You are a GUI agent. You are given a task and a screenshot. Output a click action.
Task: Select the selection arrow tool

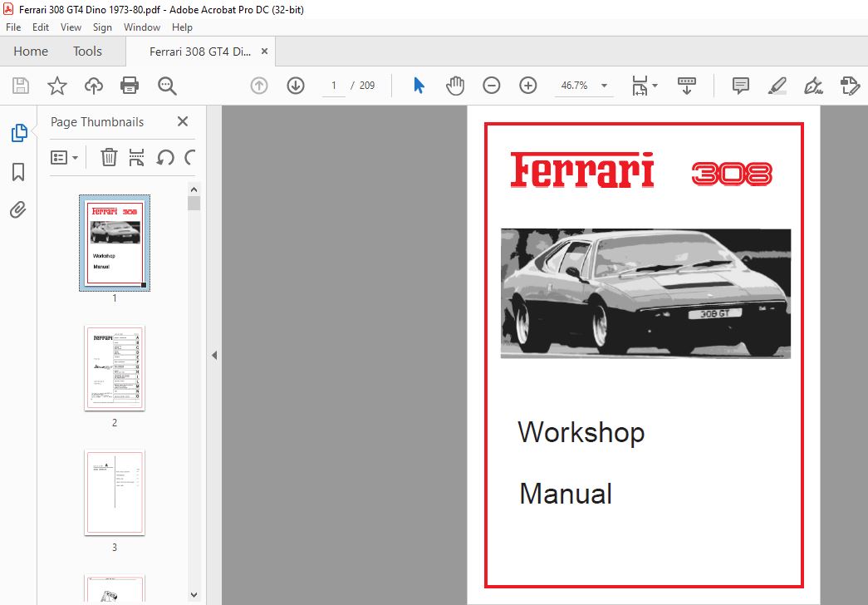pyautogui.click(x=419, y=86)
